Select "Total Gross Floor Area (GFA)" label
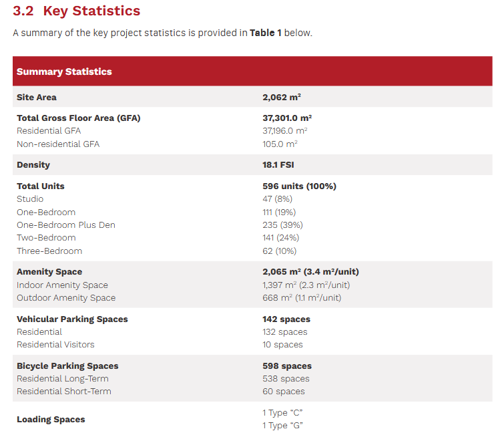 pos(79,118)
